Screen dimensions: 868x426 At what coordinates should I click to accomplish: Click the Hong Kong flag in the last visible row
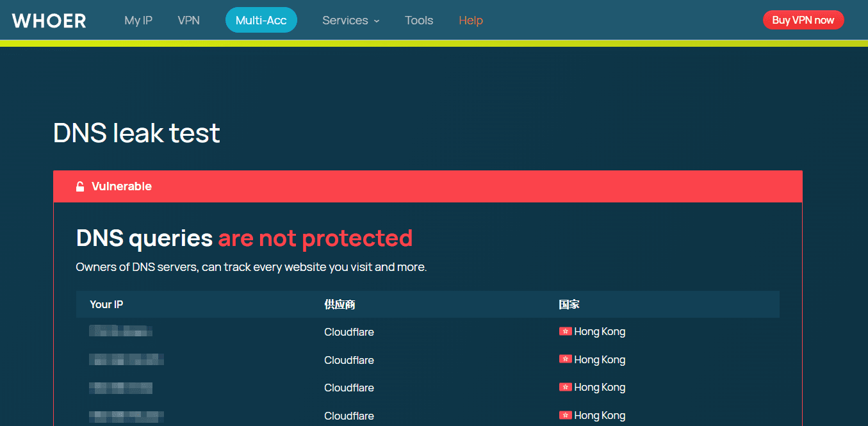(565, 415)
